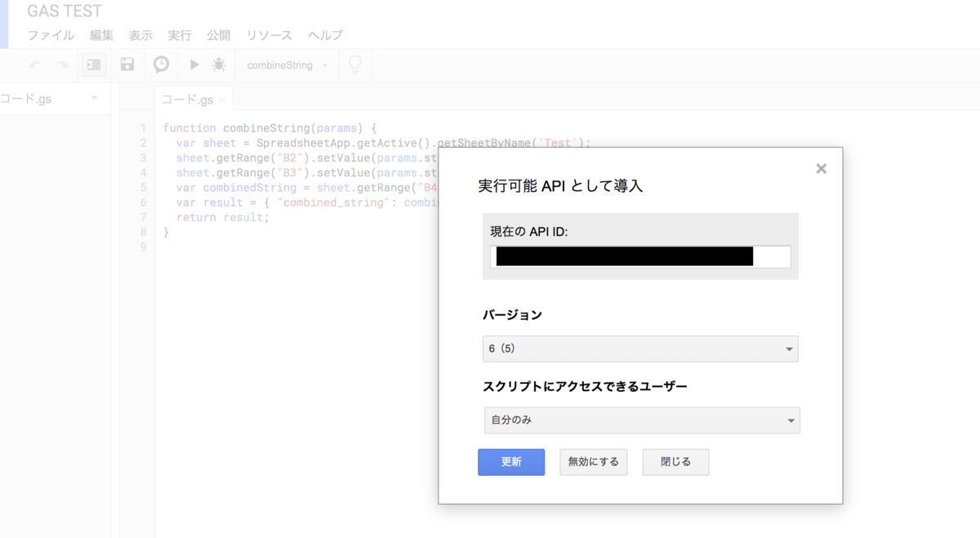Open the ヘルプ menu
This screenshot has width=980, height=538.
pyautogui.click(x=325, y=35)
